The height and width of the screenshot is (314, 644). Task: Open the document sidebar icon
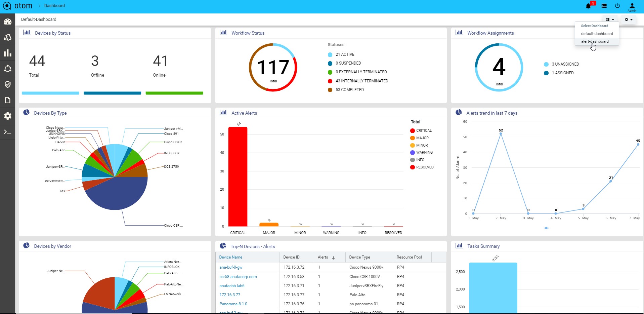click(7, 100)
